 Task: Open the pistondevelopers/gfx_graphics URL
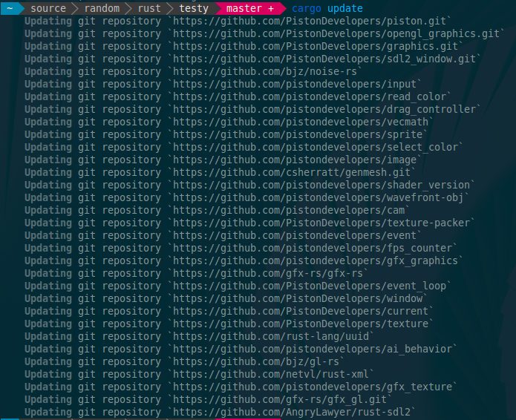(x=316, y=260)
